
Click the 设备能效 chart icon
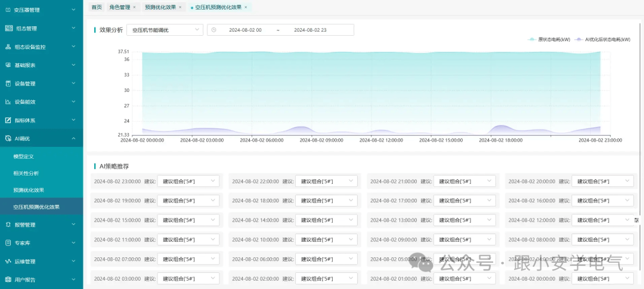point(8,102)
